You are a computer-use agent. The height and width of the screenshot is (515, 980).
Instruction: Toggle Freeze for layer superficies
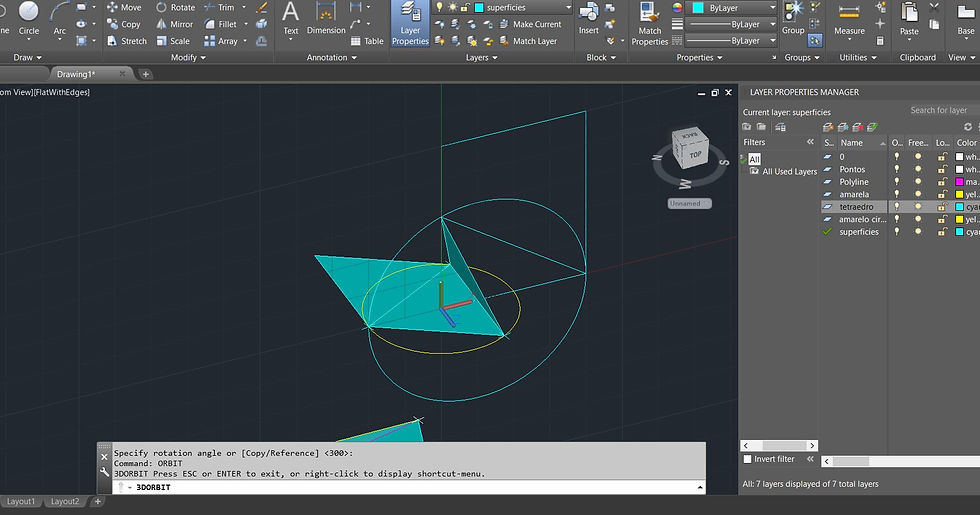coord(918,232)
